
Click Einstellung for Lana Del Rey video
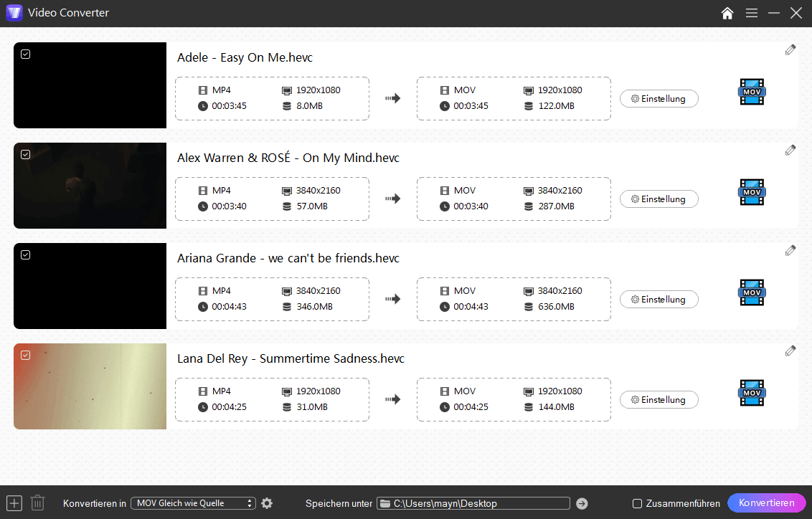pos(658,400)
